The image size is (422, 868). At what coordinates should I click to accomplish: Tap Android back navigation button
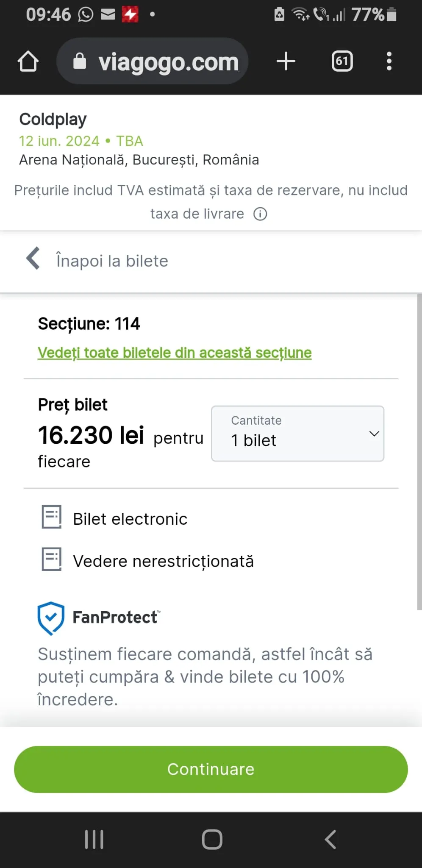point(330,839)
